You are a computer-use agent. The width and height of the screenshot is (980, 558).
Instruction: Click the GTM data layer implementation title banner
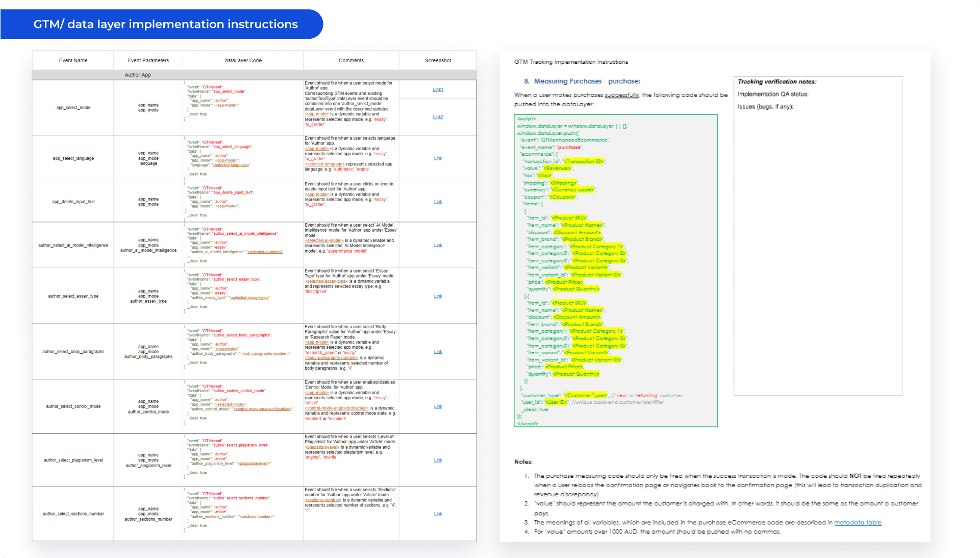(165, 24)
